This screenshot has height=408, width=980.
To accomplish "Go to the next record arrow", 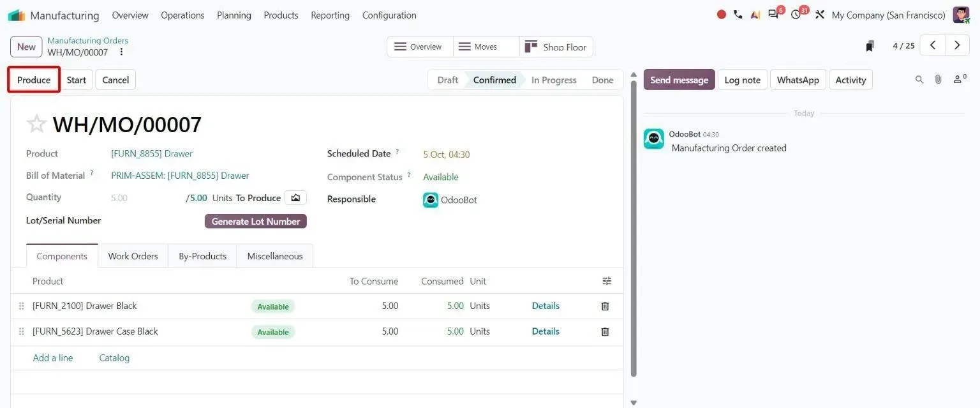I will click(x=957, y=45).
